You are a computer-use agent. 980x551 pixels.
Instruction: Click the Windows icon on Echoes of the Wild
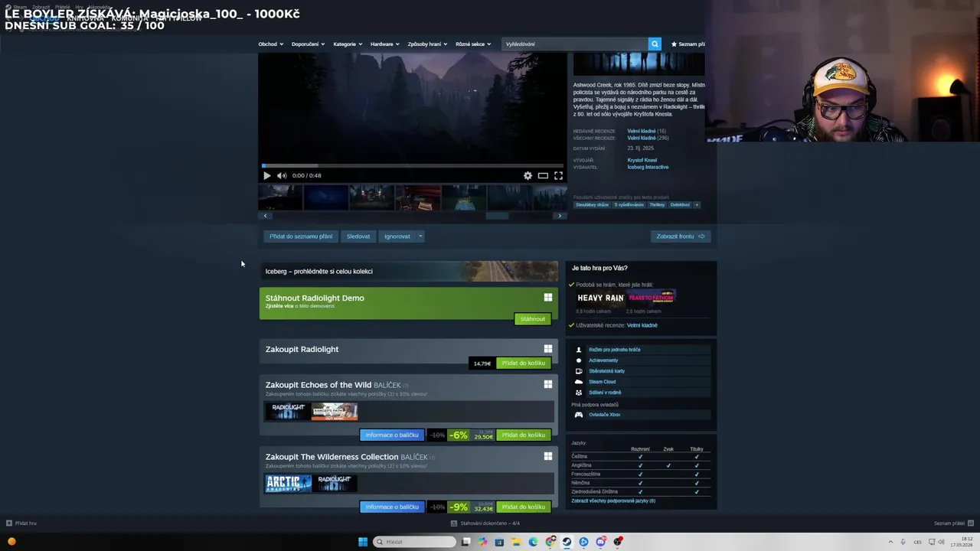pyautogui.click(x=548, y=384)
